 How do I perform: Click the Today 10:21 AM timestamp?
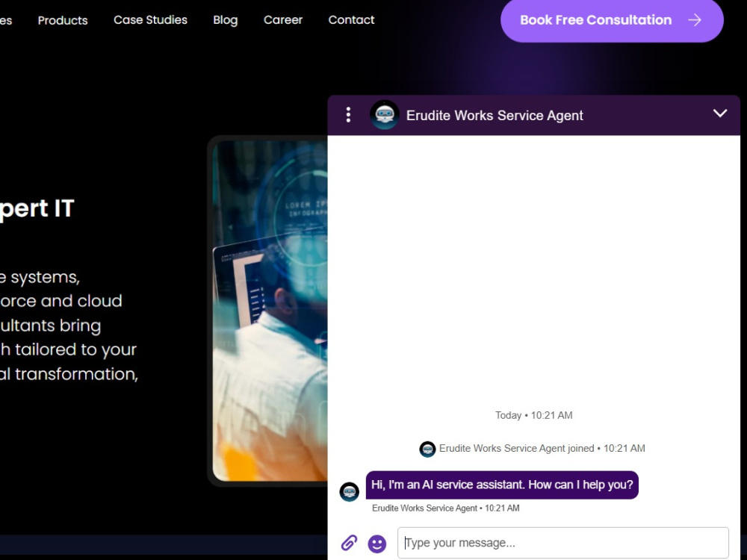click(533, 415)
